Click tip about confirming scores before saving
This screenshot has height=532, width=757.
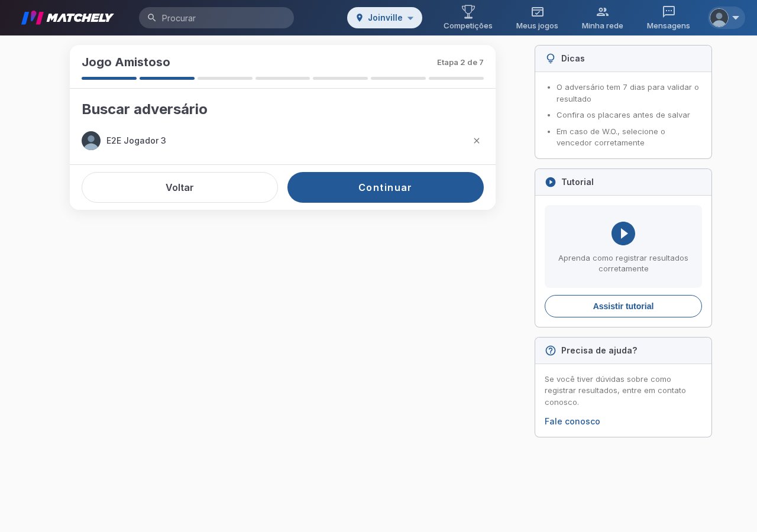[623, 115]
